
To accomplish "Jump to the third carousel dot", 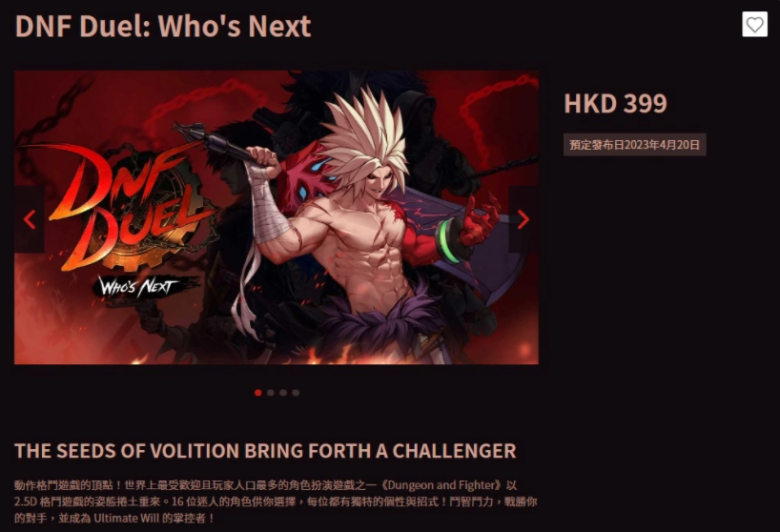I will (x=283, y=393).
